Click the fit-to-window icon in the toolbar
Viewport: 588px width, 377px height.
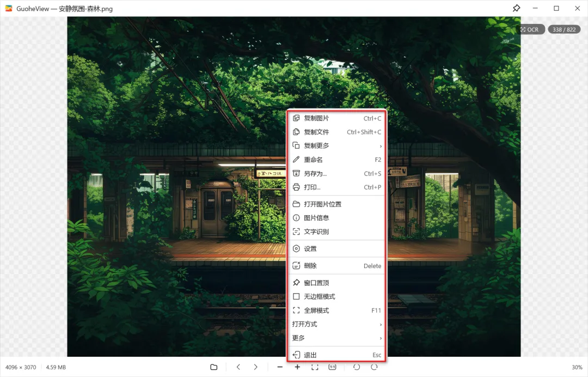[315, 367]
